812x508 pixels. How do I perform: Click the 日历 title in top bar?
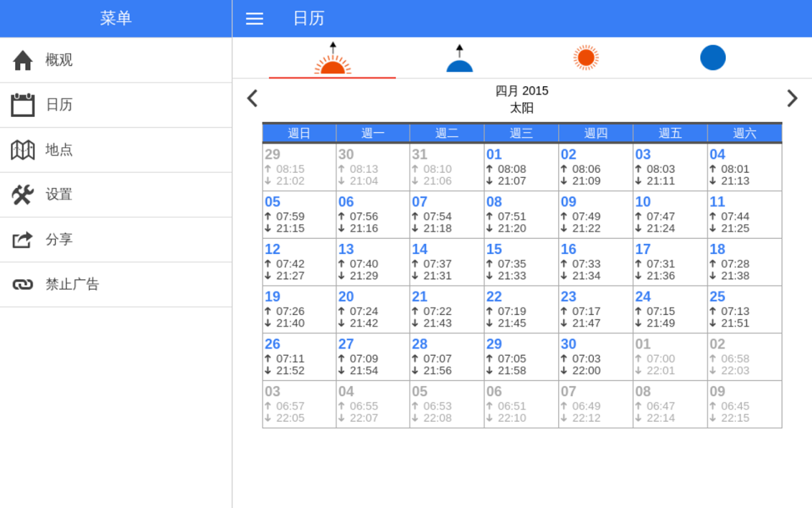tap(309, 19)
